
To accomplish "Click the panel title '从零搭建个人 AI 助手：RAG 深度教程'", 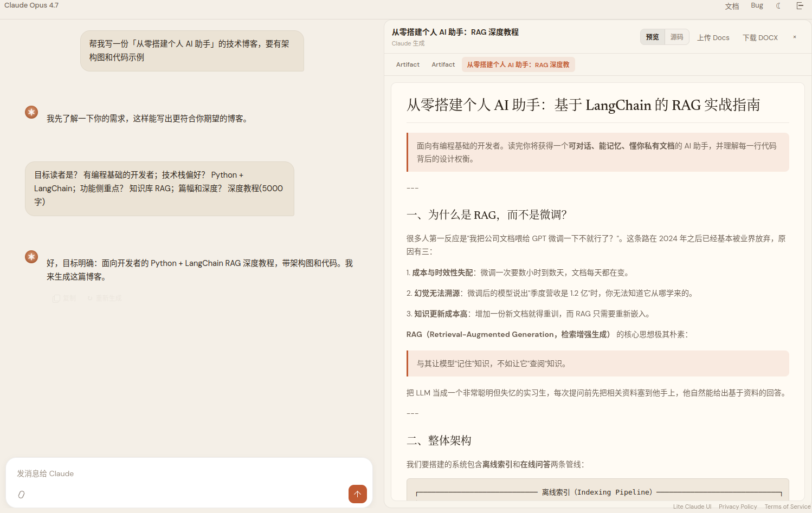I will (455, 33).
